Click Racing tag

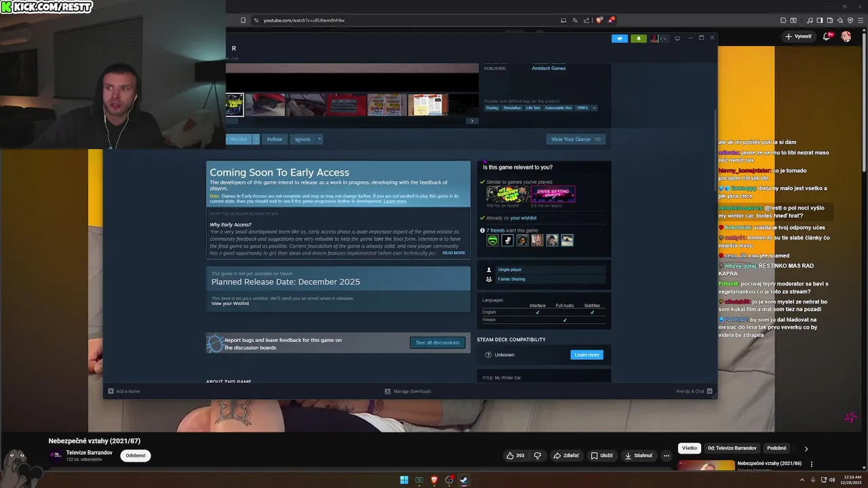(x=492, y=108)
